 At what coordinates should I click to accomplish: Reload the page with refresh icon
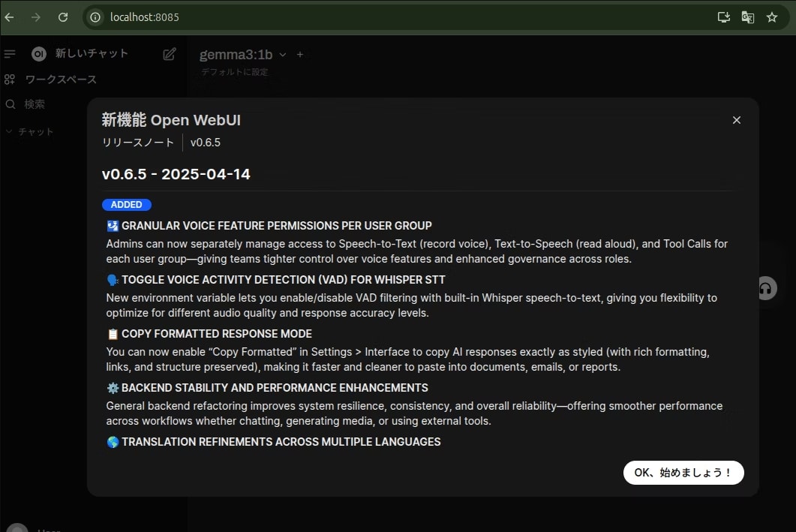tap(63, 17)
